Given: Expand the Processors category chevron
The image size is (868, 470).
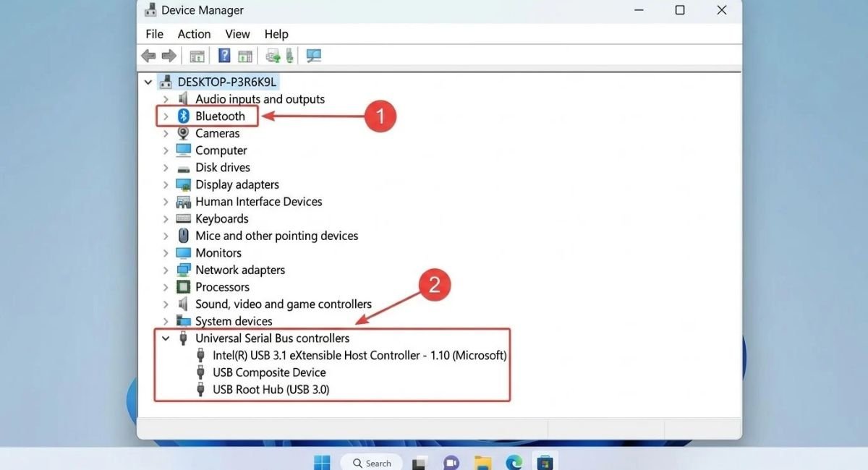Looking at the screenshot, I should click(x=166, y=287).
